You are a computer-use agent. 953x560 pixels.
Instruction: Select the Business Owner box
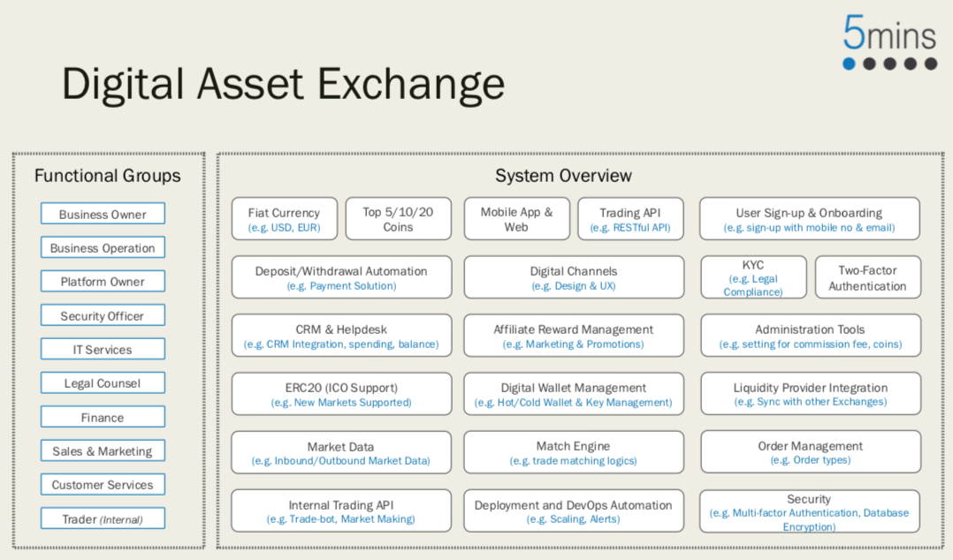103,214
